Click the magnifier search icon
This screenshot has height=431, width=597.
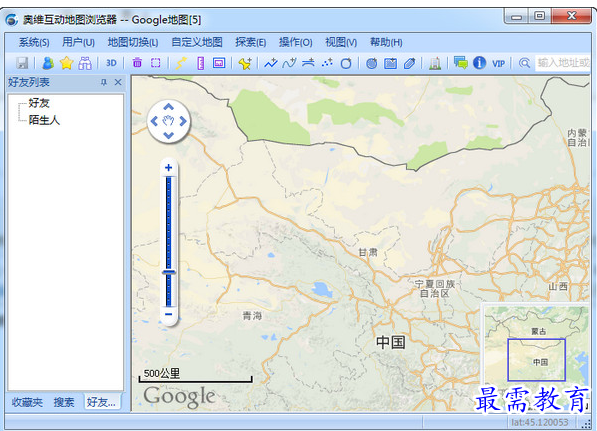click(x=525, y=63)
